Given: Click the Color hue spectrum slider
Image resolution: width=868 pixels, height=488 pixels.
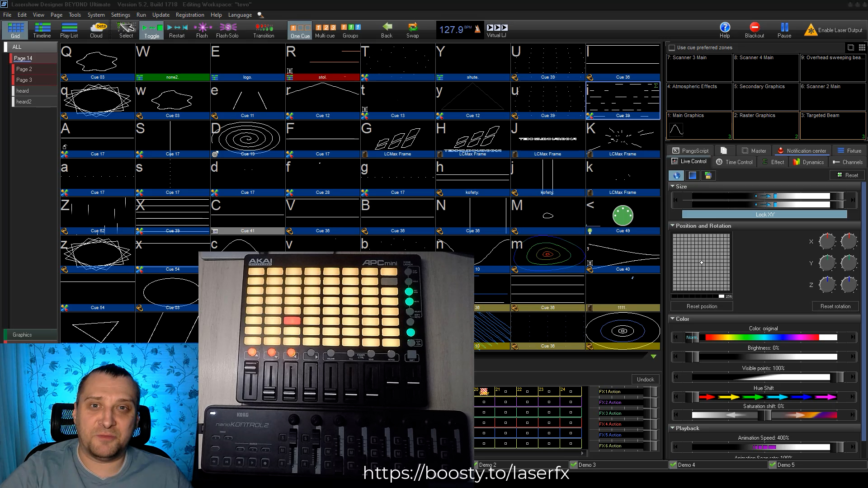Looking at the screenshot, I should (764, 337).
